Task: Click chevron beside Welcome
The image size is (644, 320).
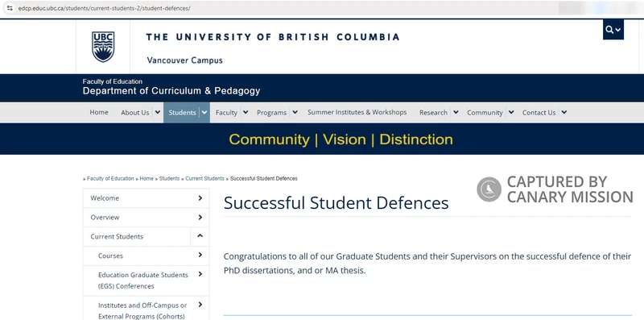Action: coord(200,197)
